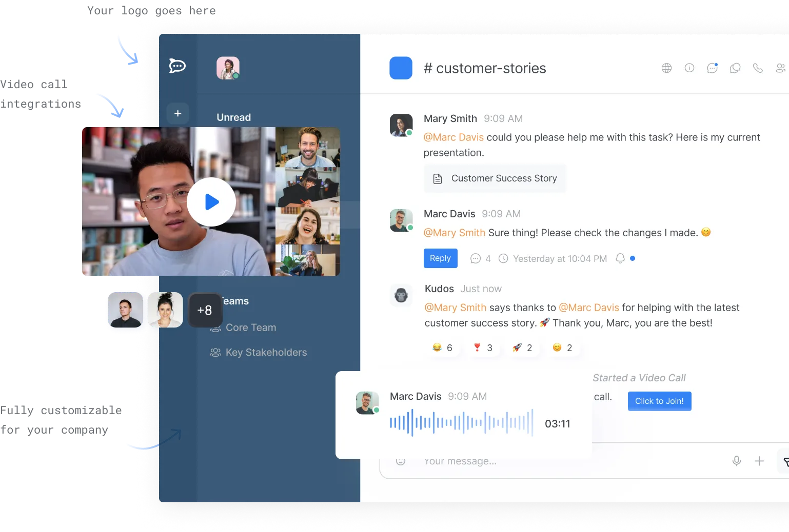
Task: Toggle the notification bell on Marc's reply
Action: pyautogui.click(x=621, y=258)
